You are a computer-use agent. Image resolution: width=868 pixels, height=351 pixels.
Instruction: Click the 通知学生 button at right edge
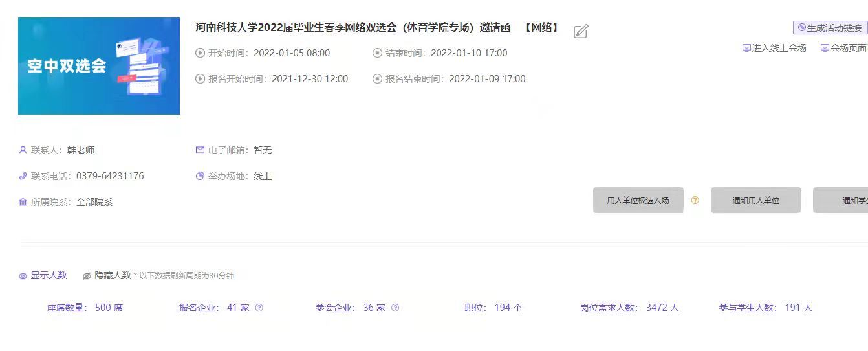point(841,200)
